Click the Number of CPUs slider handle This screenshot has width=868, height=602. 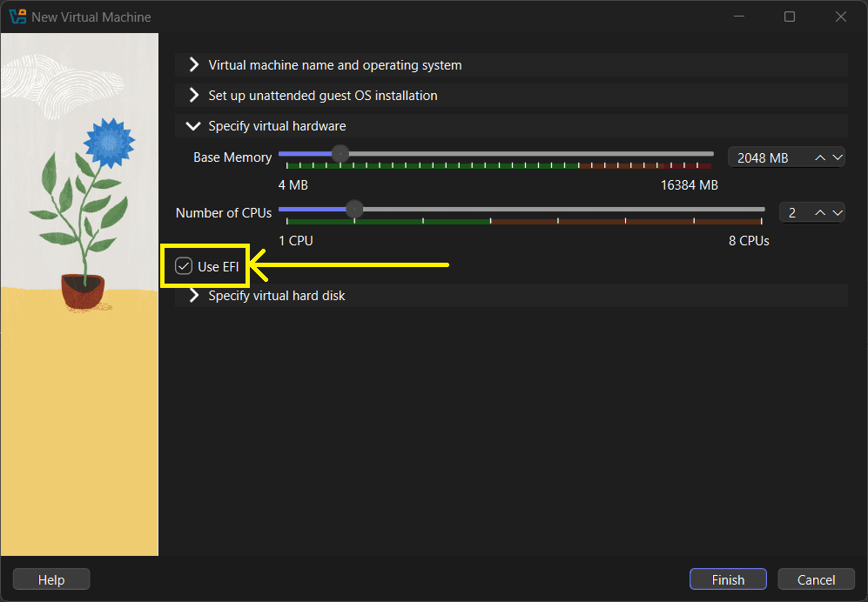[353, 209]
